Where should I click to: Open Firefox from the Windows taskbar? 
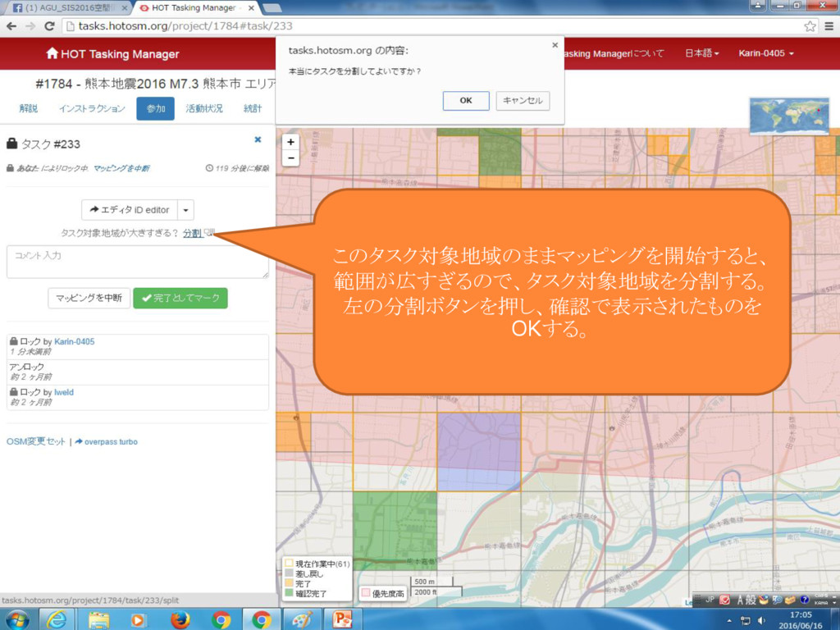180,619
